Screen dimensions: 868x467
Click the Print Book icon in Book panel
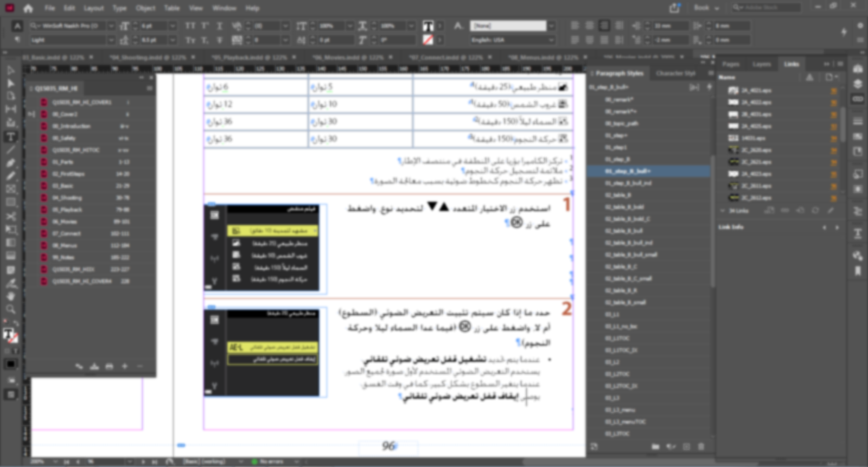tap(109, 367)
